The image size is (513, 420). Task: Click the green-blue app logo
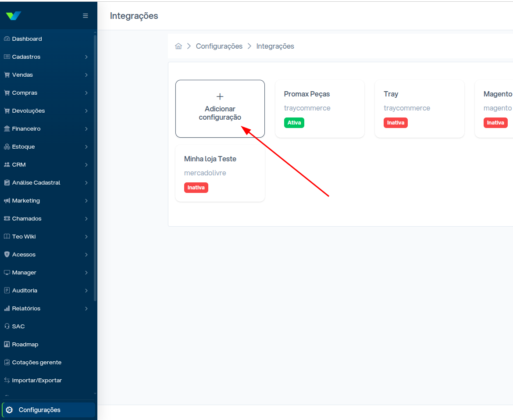coord(14,16)
